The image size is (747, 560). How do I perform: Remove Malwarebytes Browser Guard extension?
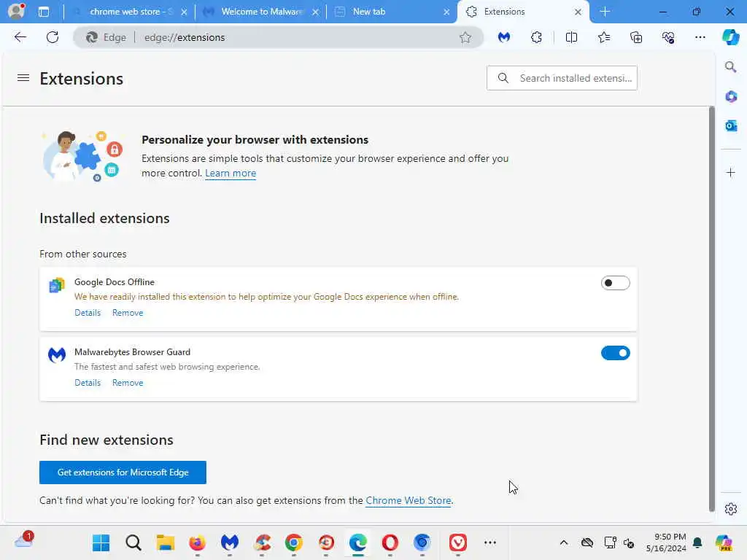point(128,383)
